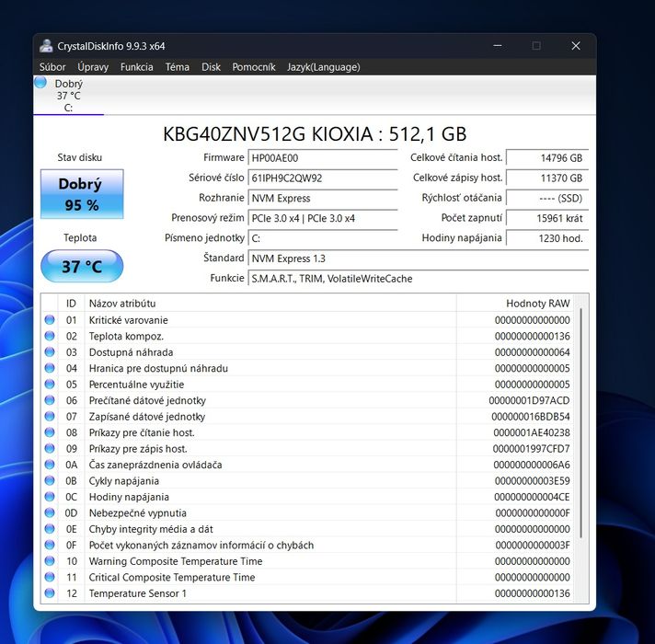Click the status orb for Percentuálne využitie
This screenshot has height=644, width=655.
point(50,385)
